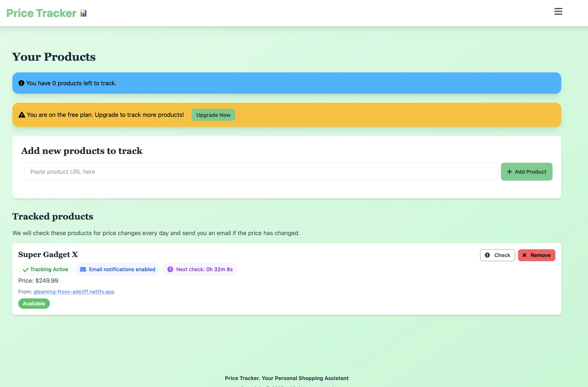The height and width of the screenshot is (387, 588).
Task: Click the Tracking Active badge
Action: 46,269
